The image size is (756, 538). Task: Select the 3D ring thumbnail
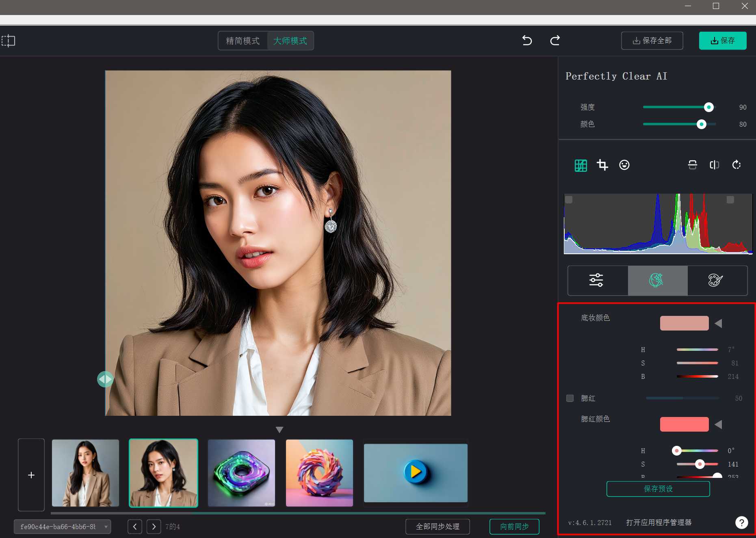(241, 473)
